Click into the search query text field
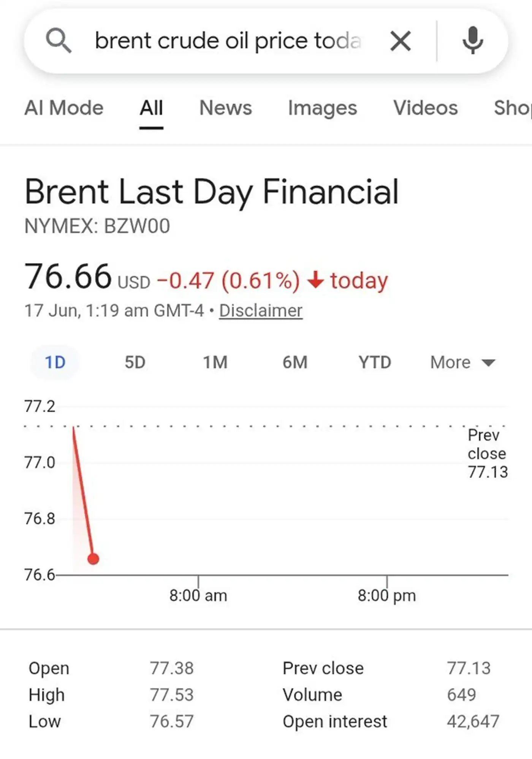This screenshot has height=759, width=532. pyautogui.click(x=228, y=41)
